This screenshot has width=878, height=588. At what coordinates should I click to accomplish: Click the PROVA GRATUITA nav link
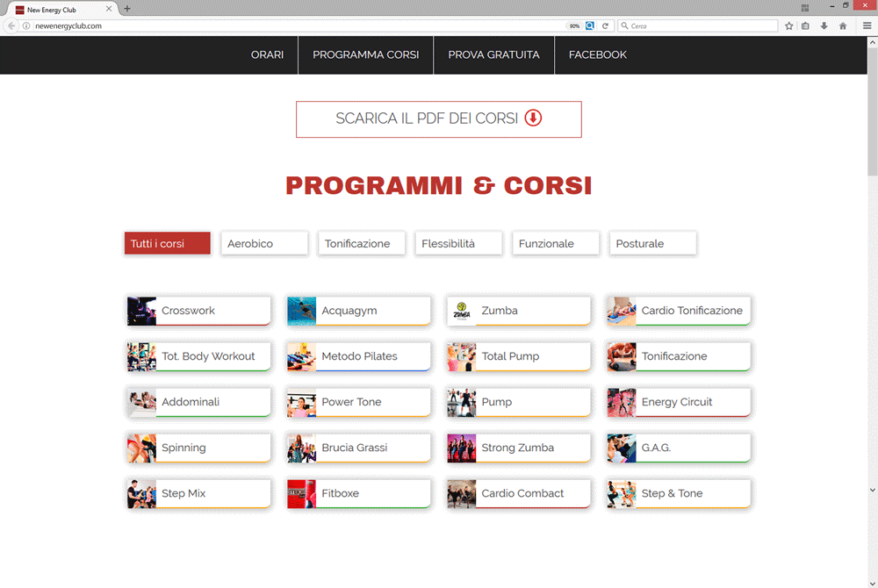tap(493, 54)
